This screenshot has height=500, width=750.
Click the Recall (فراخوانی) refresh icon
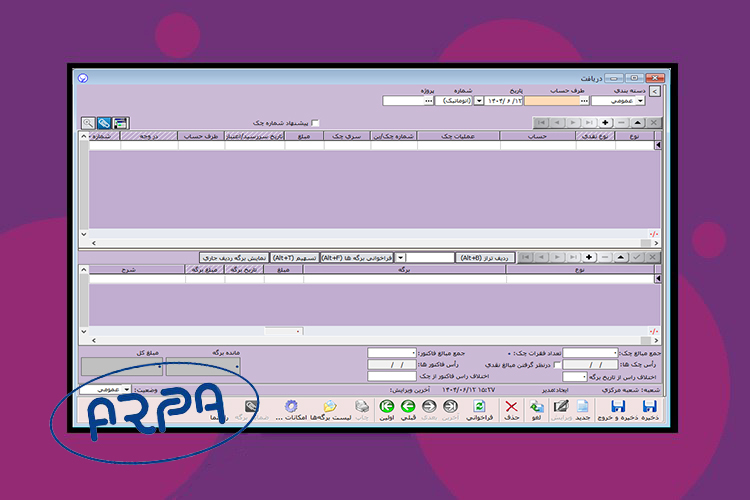pyautogui.click(x=479, y=407)
